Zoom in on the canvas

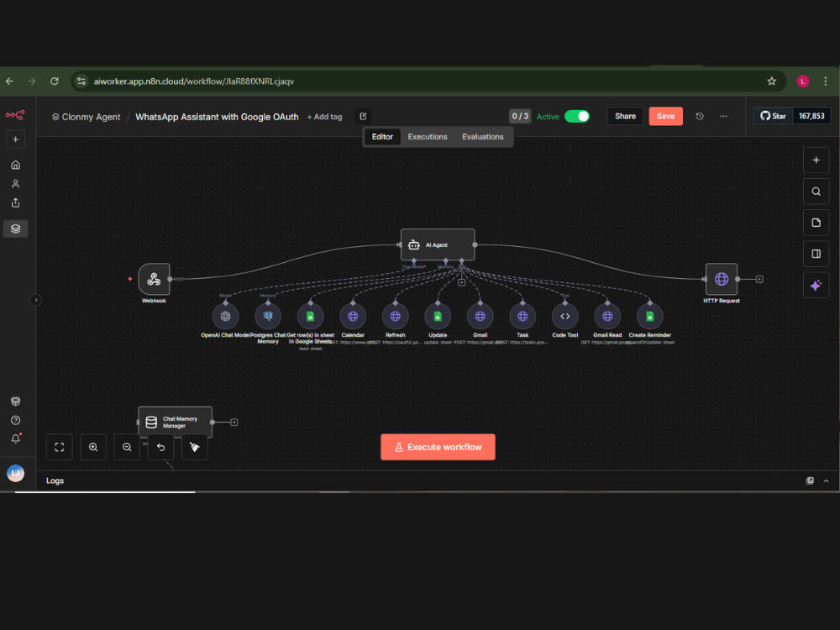93,447
